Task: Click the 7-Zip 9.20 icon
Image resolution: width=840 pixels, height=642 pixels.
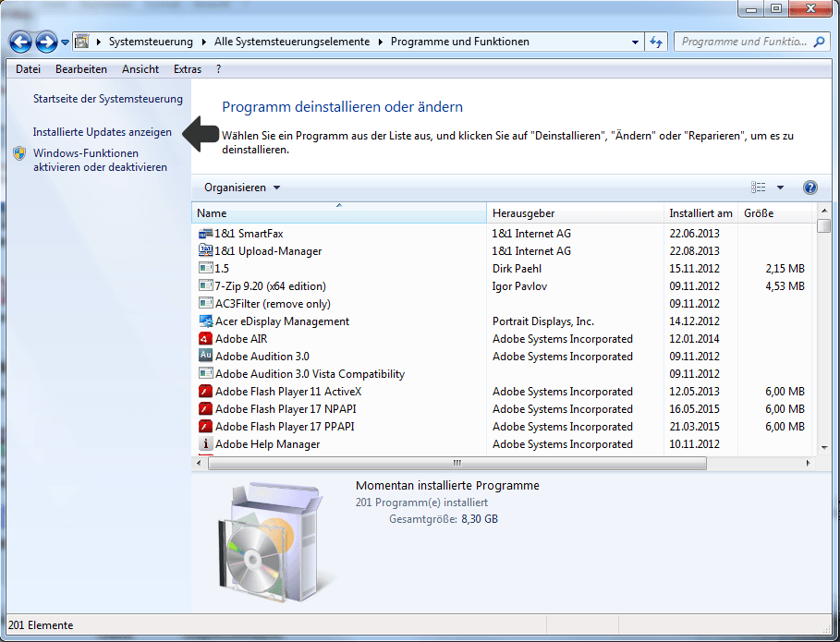Action: (206, 286)
